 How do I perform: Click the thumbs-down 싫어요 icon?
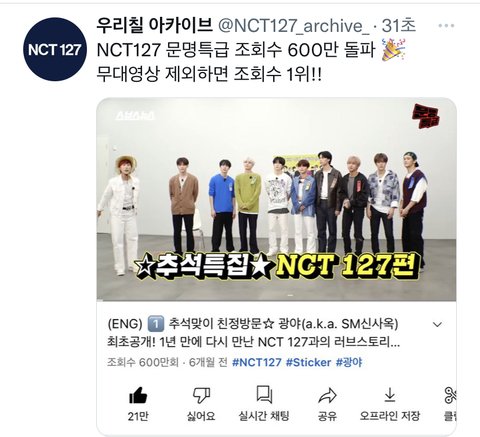201,395
